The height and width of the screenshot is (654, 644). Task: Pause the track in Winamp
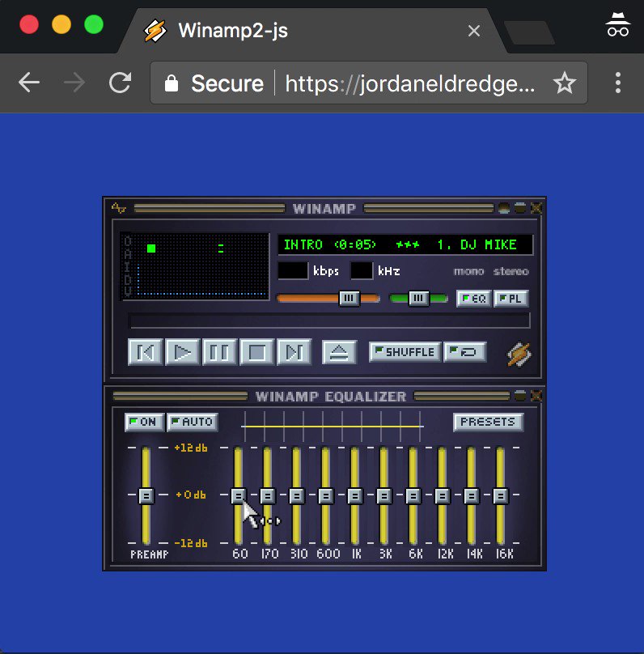tap(219, 352)
